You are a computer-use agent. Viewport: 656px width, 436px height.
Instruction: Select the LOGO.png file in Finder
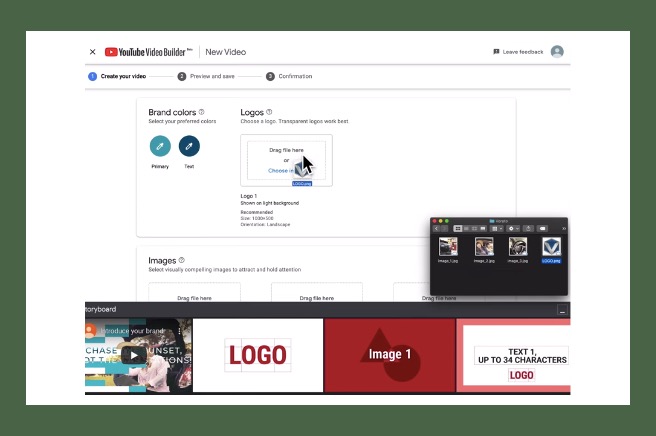point(551,250)
